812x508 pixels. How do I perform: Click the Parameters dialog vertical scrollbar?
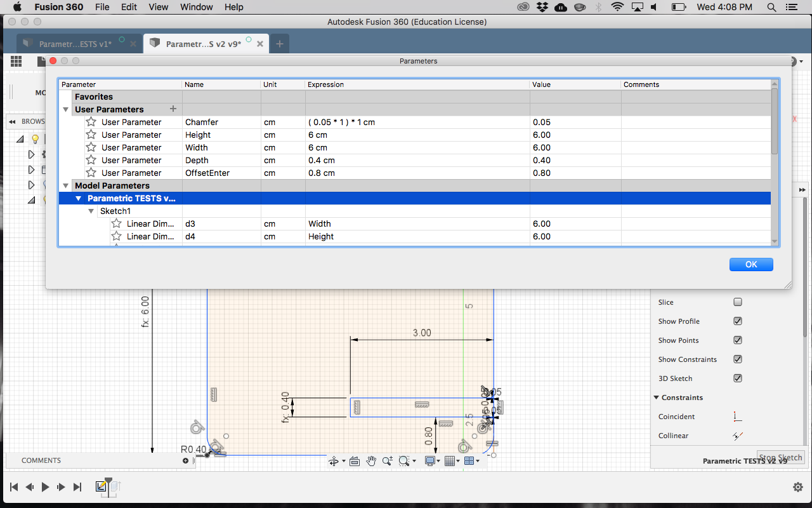click(775, 121)
